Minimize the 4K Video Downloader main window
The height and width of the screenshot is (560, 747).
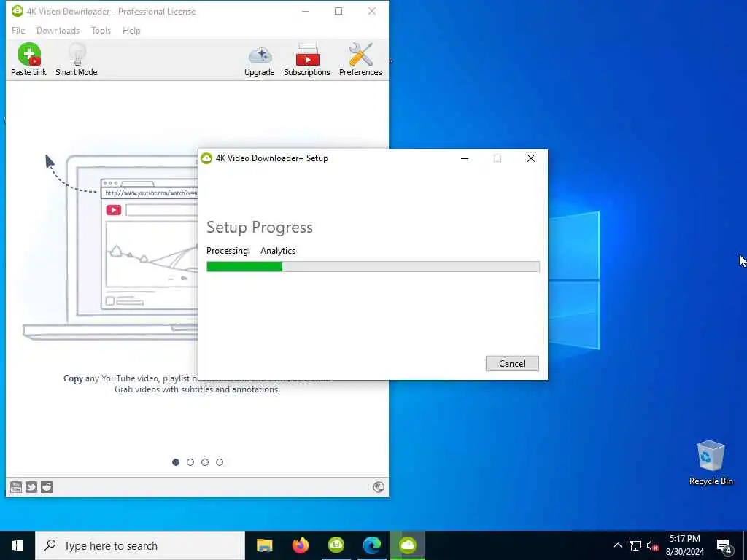click(306, 11)
